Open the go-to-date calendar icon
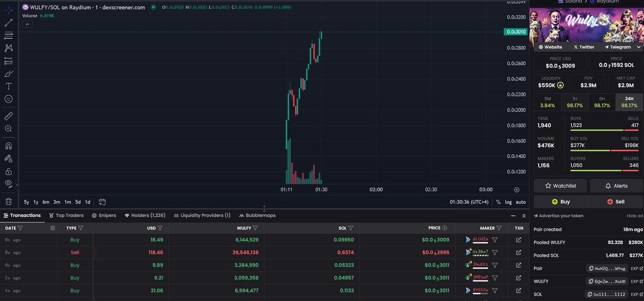 coord(102,202)
